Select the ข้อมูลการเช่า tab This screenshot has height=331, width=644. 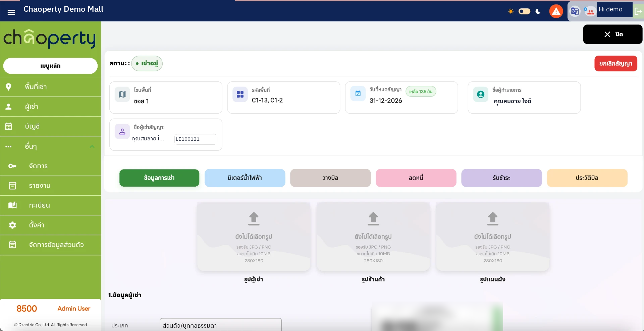coord(159,178)
